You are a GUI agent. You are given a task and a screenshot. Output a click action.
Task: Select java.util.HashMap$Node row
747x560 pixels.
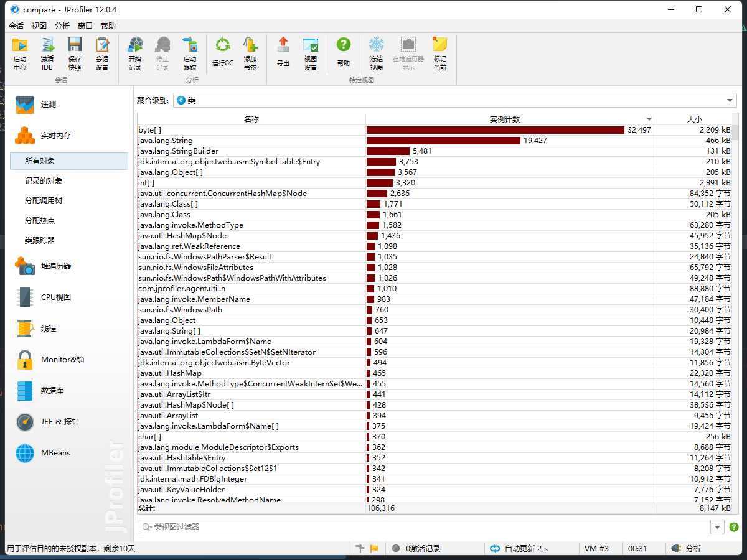click(x=435, y=236)
